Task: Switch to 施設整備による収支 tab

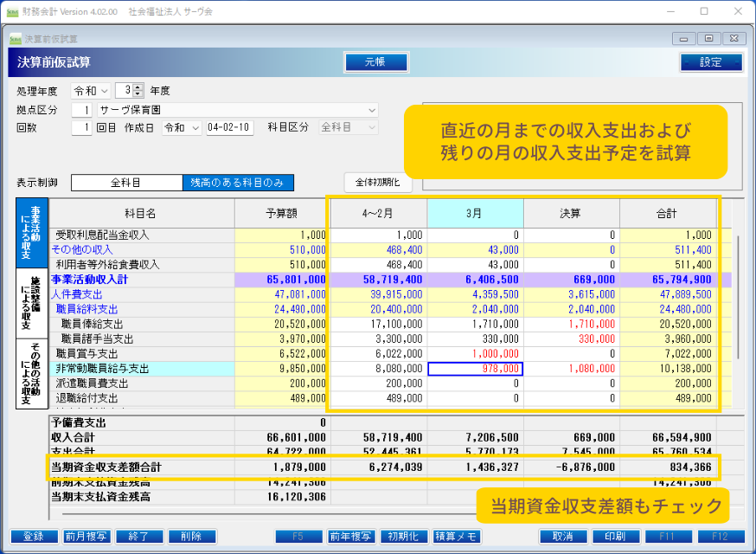Action: [32, 304]
